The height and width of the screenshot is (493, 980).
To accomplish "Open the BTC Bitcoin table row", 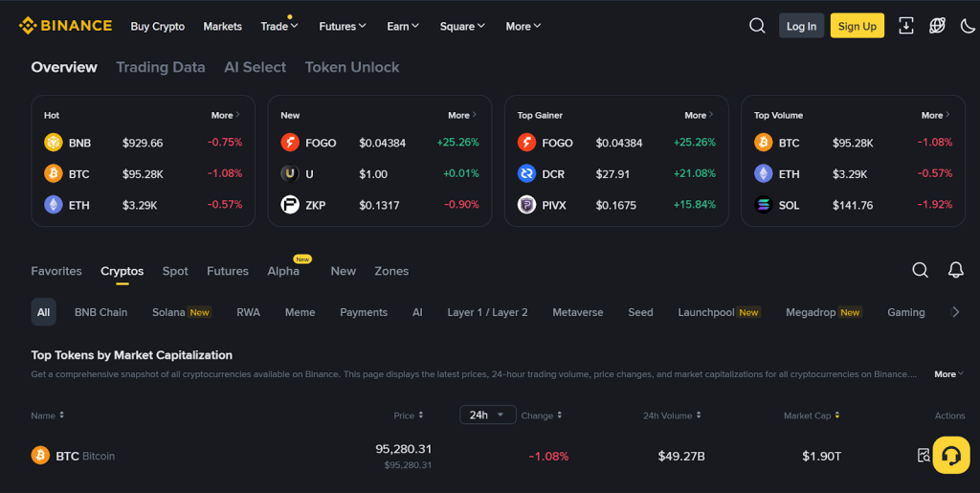I will pos(85,456).
